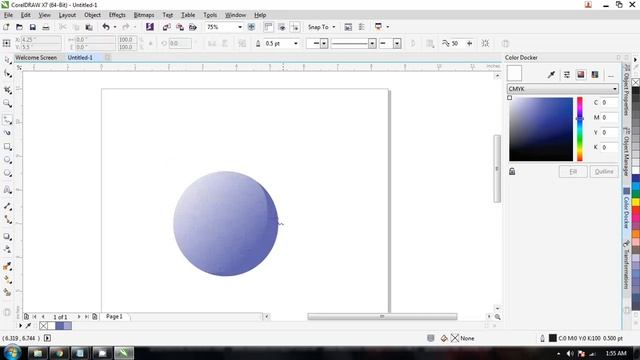Open the line style dropdown
This screenshot has height=360, width=640.
click(x=372, y=43)
